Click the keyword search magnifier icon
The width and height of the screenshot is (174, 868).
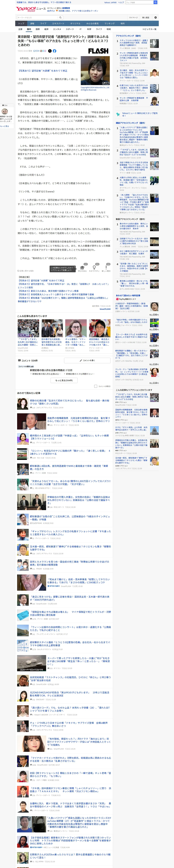pos(60,18)
